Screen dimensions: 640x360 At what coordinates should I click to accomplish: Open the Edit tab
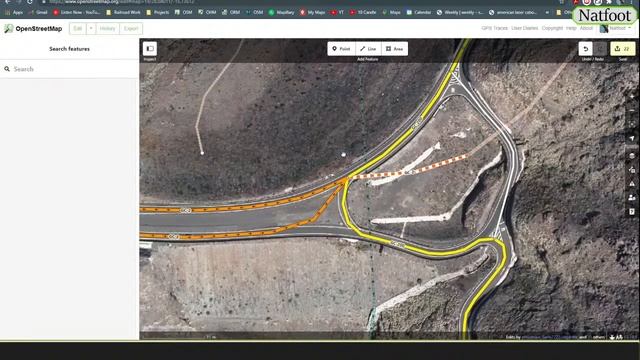click(78, 29)
